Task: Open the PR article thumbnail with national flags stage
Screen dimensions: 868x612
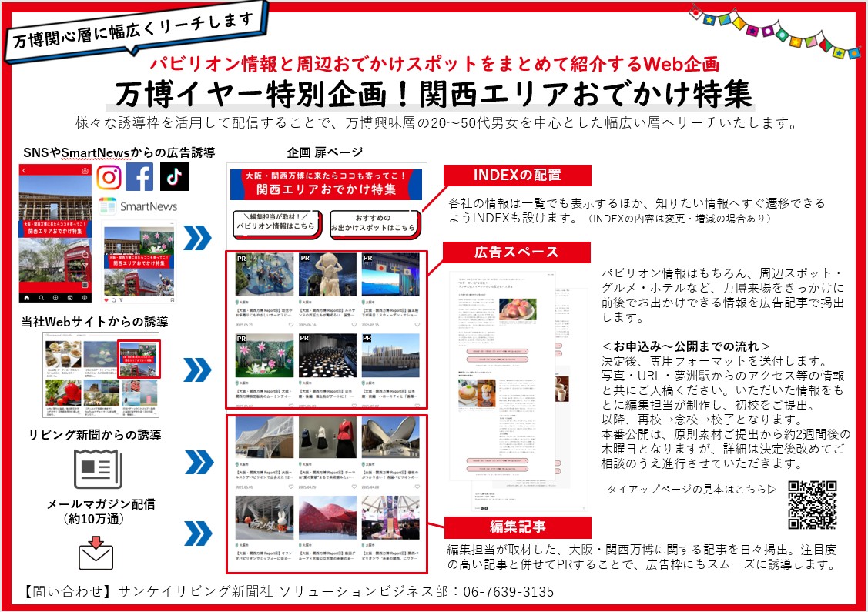Action: [390, 275]
